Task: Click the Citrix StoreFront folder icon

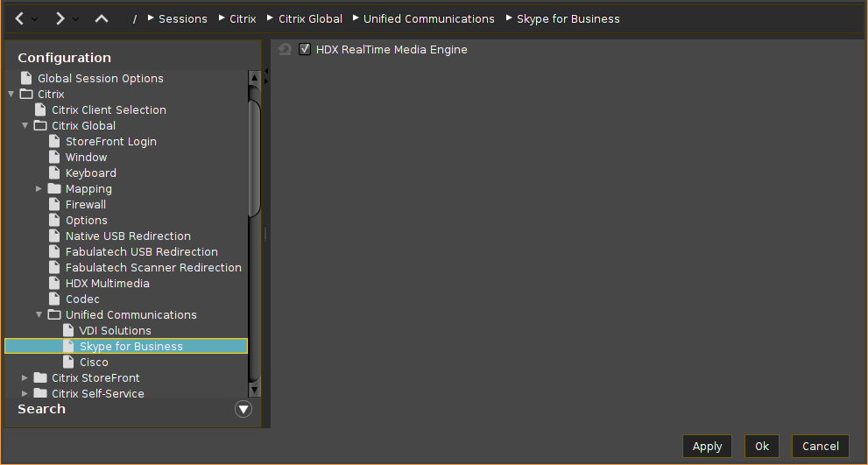Action: click(x=40, y=377)
